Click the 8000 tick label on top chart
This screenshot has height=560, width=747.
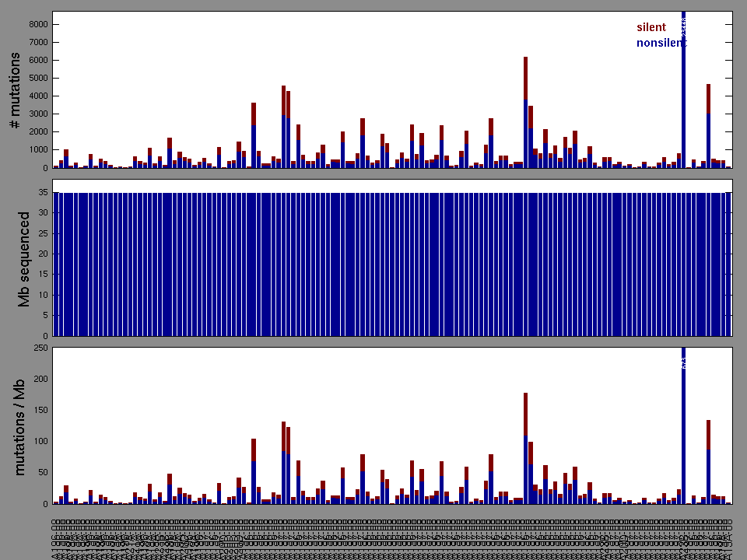pyautogui.click(x=38, y=24)
